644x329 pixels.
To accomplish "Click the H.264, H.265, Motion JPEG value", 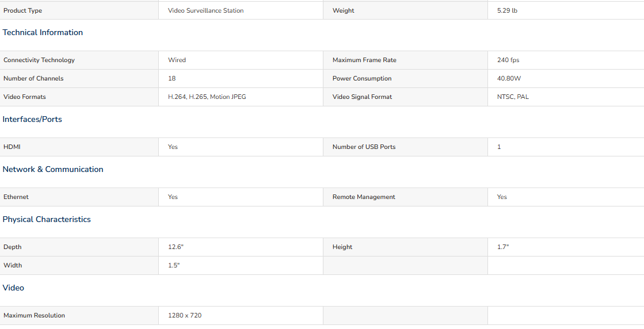I will (207, 97).
